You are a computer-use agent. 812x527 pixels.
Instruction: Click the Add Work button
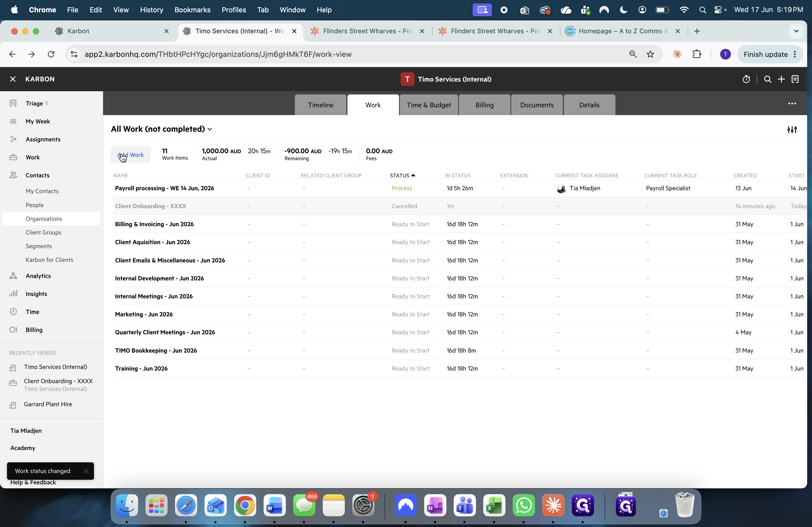130,155
